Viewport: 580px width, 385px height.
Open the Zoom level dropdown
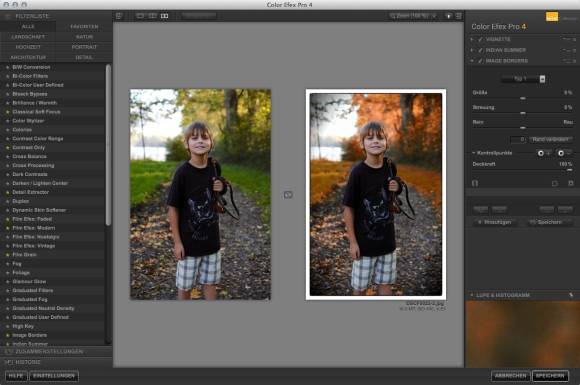413,16
